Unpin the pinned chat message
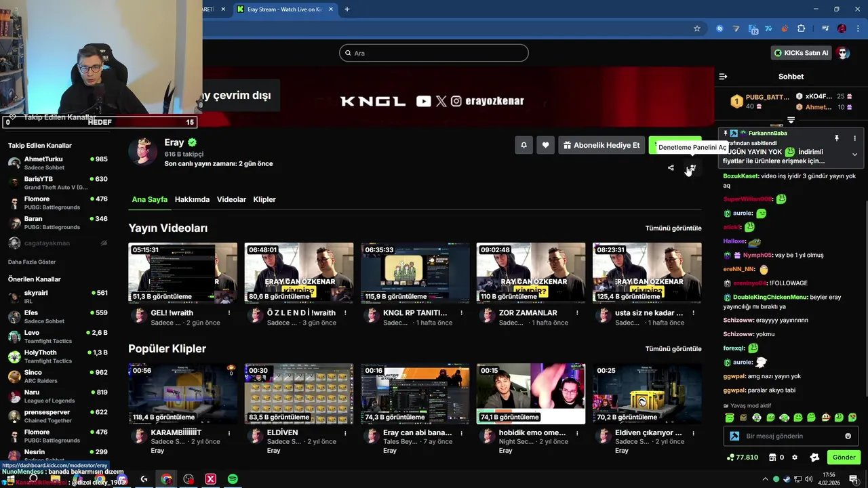 tap(837, 138)
